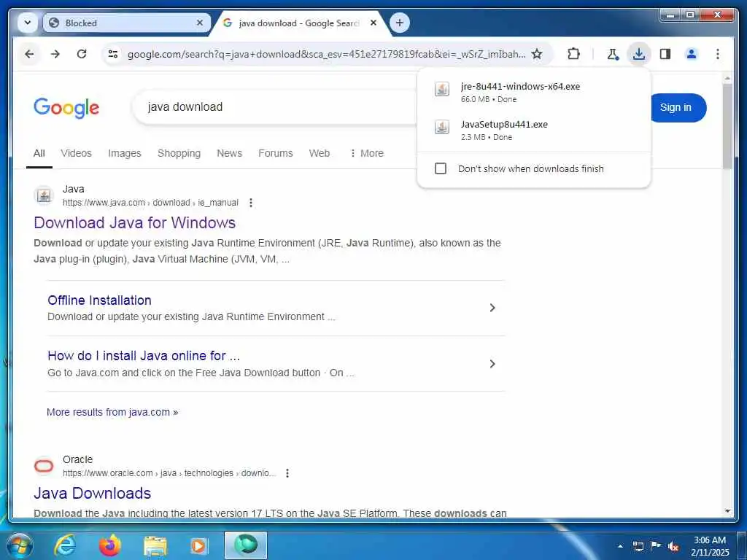Screen dimensions: 747x560
Task: Switch to Shopping results
Action: click(x=179, y=153)
